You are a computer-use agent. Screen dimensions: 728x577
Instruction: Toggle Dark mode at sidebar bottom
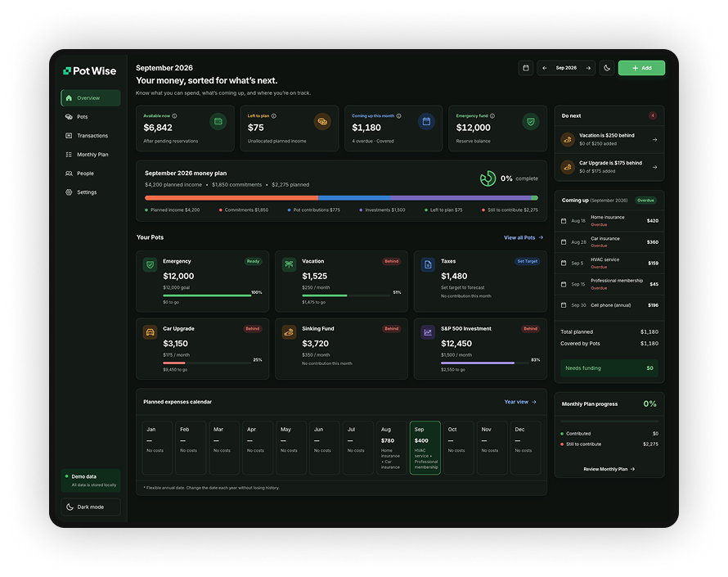click(x=91, y=507)
